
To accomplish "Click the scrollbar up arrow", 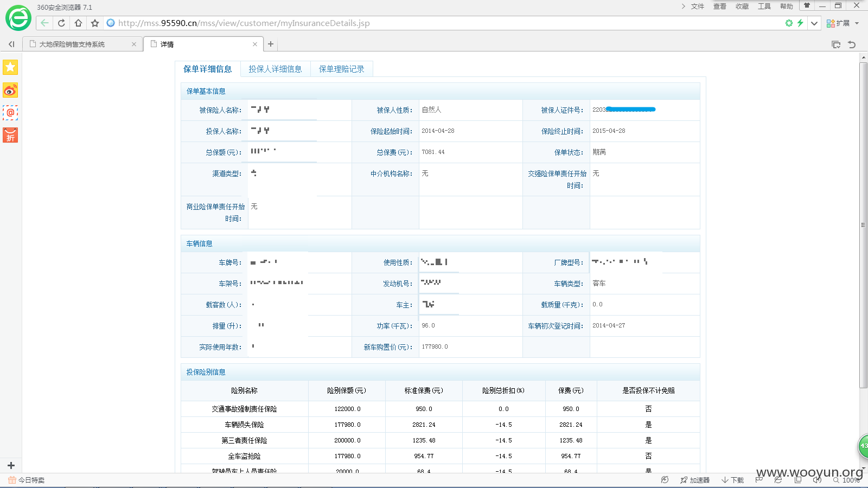I will click(x=863, y=57).
